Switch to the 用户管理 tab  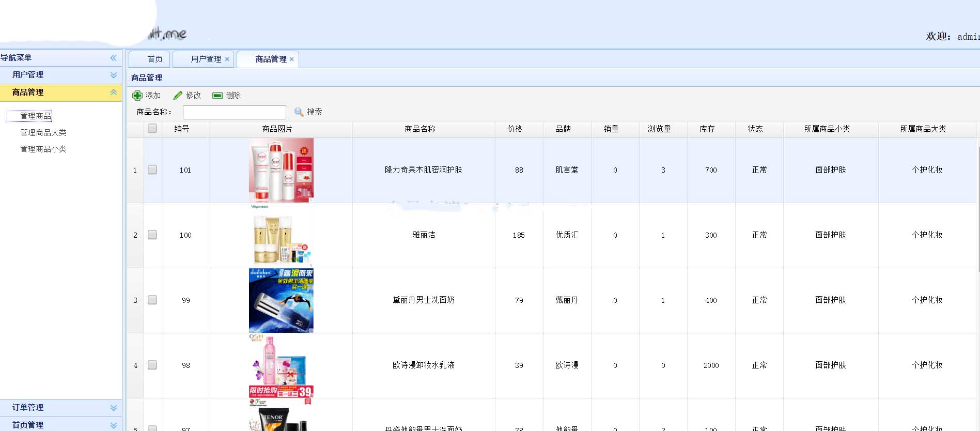tap(206, 59)
